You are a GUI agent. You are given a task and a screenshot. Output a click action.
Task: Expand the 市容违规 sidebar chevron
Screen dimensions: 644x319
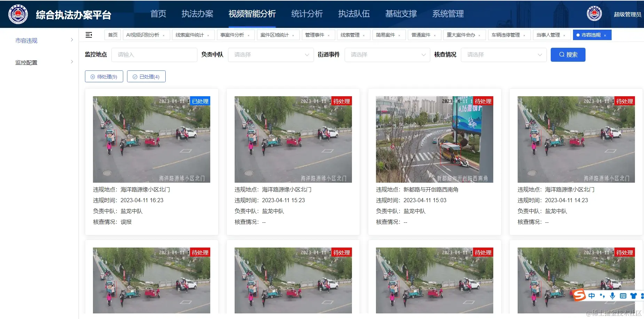coord(72,40)
